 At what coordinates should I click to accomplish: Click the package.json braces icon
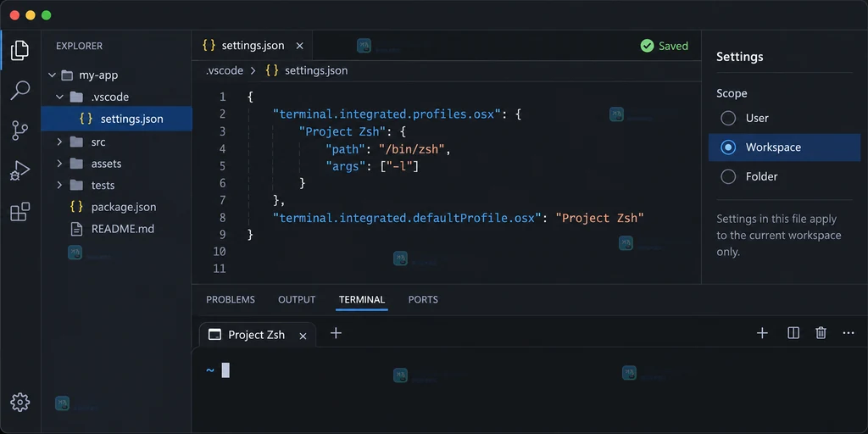coord(76,207)
